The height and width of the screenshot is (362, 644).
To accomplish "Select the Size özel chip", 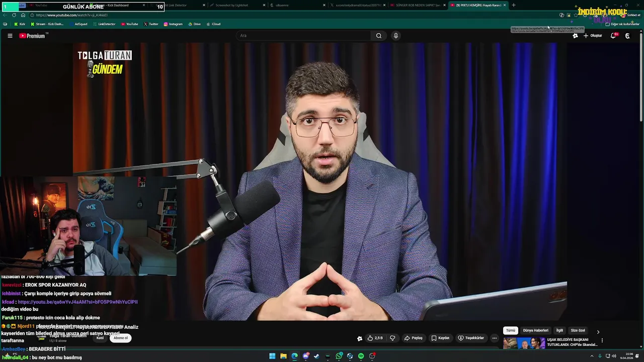I will coord(578,330).
